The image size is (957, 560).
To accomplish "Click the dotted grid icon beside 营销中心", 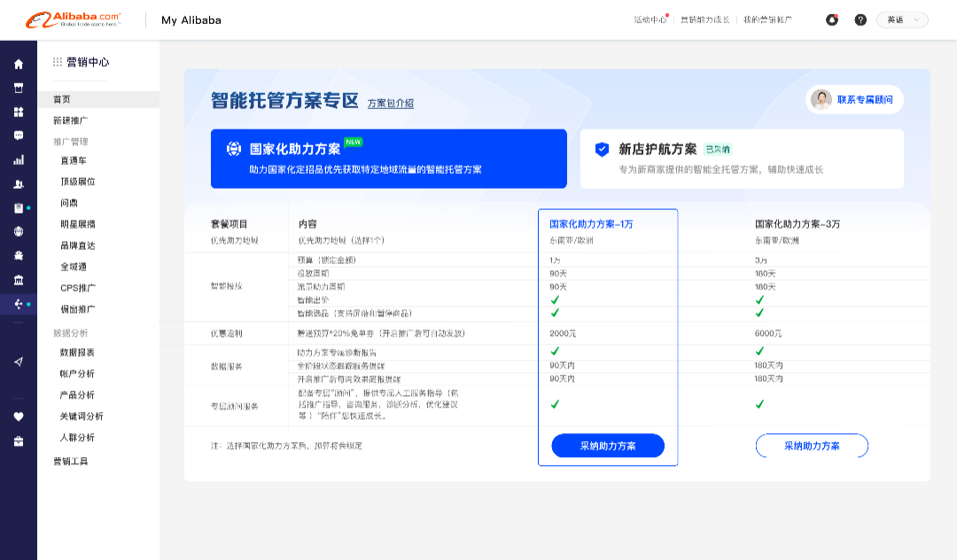I will (58, 62).
